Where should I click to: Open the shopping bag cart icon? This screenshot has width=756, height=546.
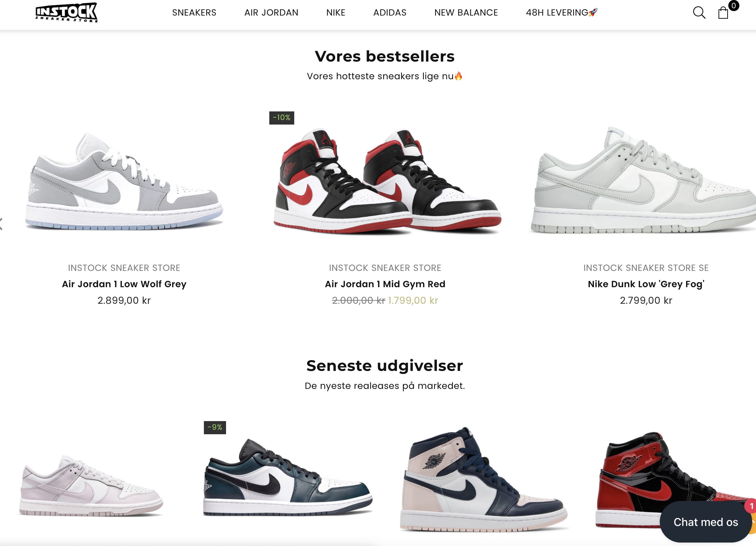723,13
